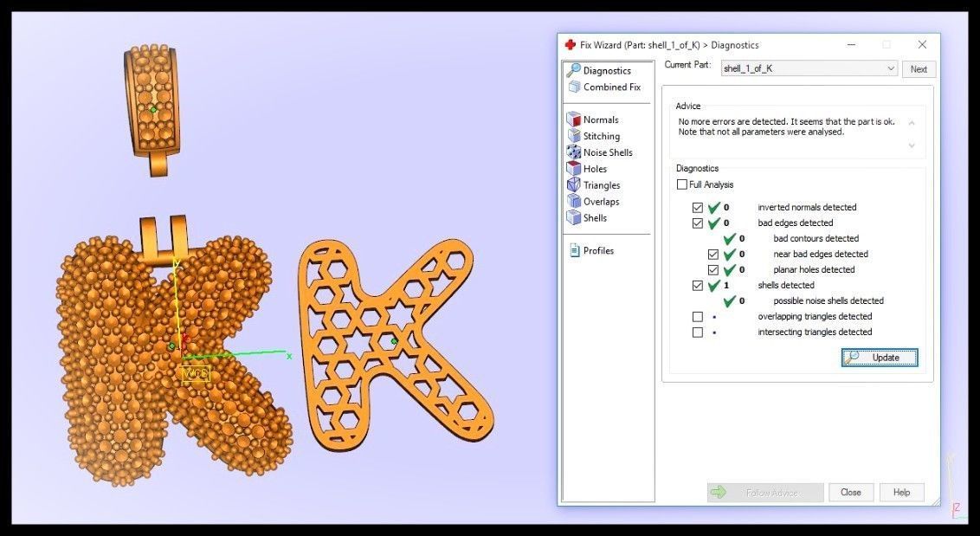Open the Diagnostics page icon

573,70
